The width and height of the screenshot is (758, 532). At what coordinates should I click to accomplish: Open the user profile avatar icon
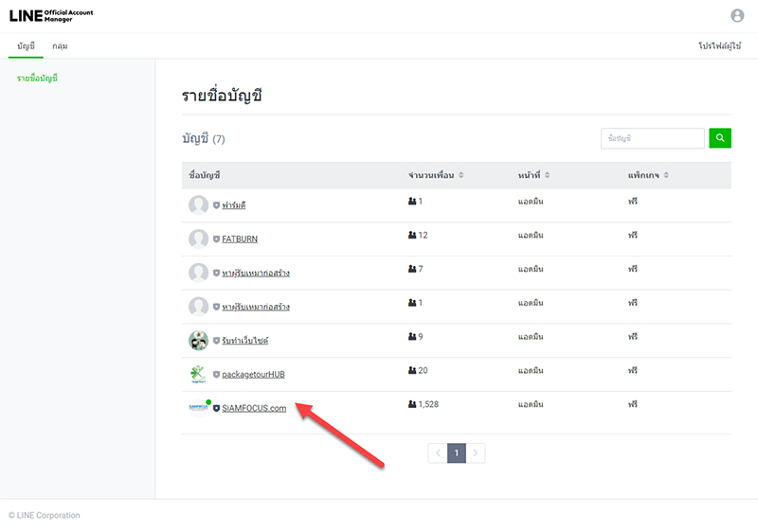[738, 15]
